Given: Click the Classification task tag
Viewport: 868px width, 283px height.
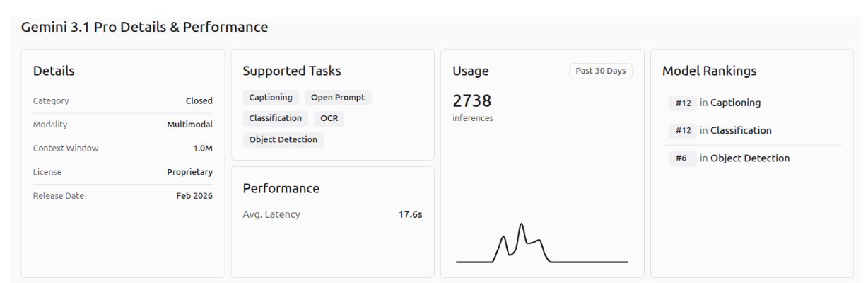Looking at the screenshot, I should pos(276,118).
